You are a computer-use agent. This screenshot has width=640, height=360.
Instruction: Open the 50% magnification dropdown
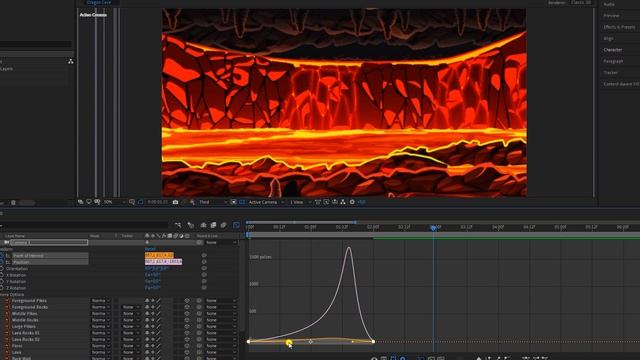click(113, 202)
